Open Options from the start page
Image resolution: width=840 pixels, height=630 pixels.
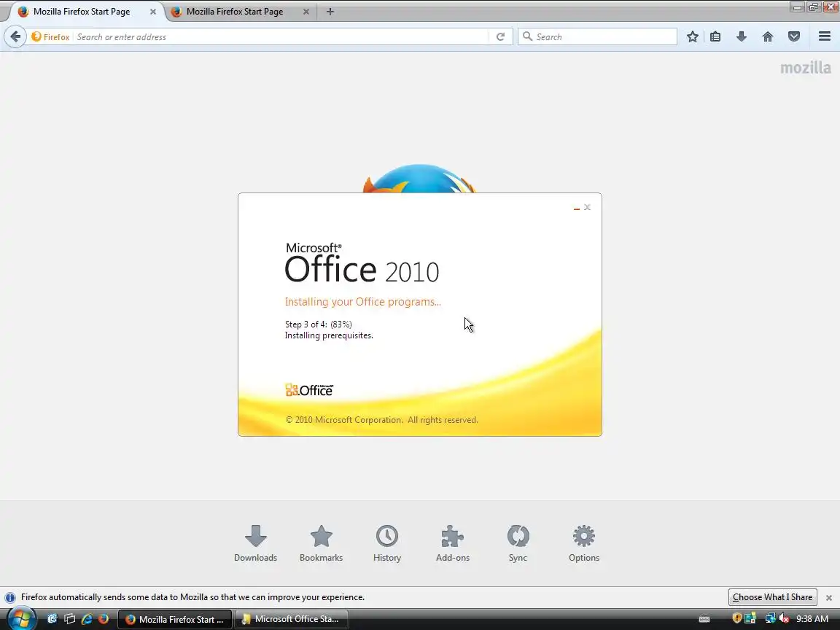click(584, 543)
